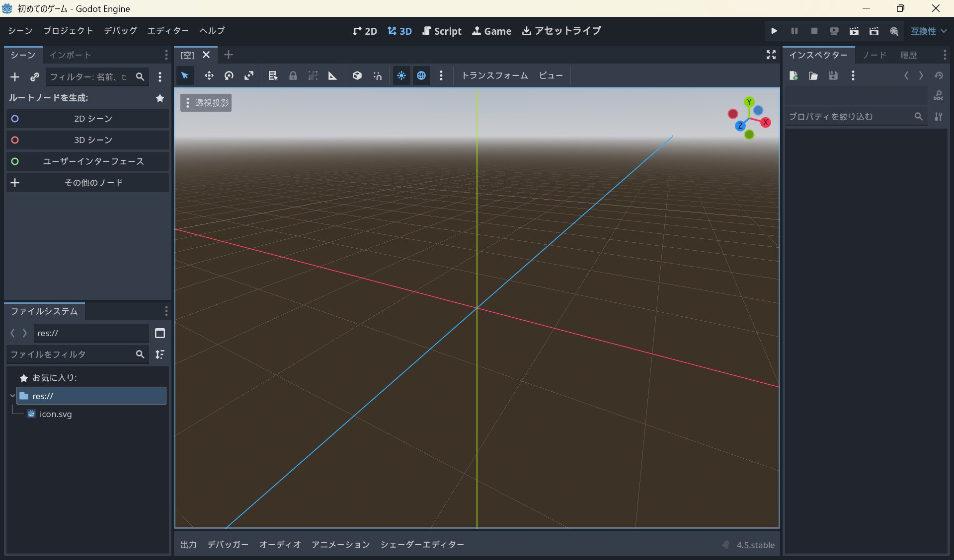Open Inspector extra resource options dots
The width and height of the screenshot is (954, 560).
tap(853, 75)
